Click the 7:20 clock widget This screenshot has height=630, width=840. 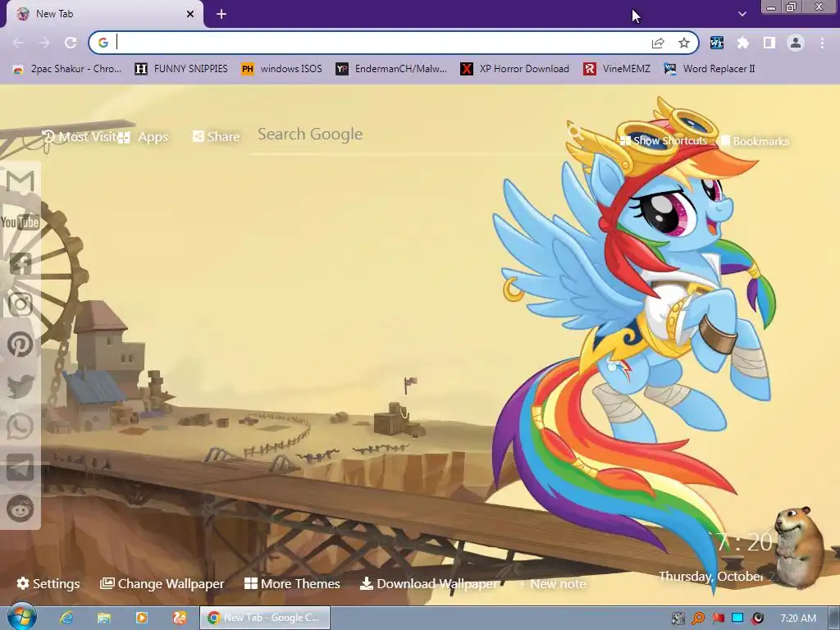pyautogui.click(x=744, y=542)
